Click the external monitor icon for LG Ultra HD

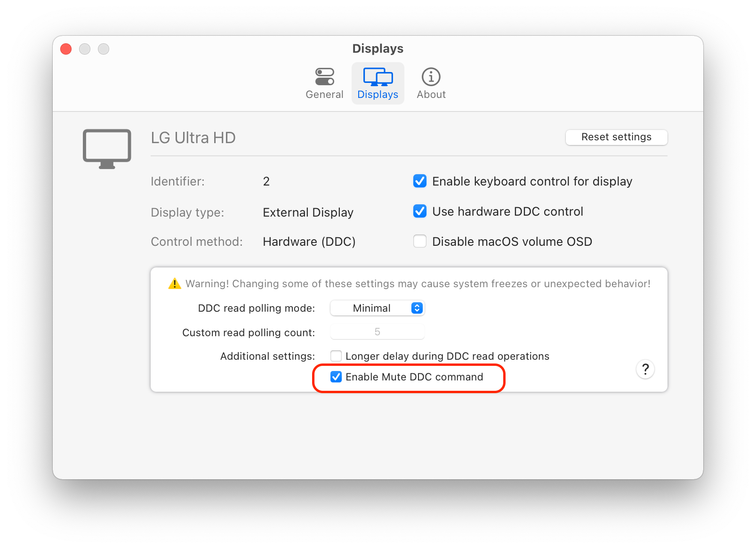[x=106, y=147]
